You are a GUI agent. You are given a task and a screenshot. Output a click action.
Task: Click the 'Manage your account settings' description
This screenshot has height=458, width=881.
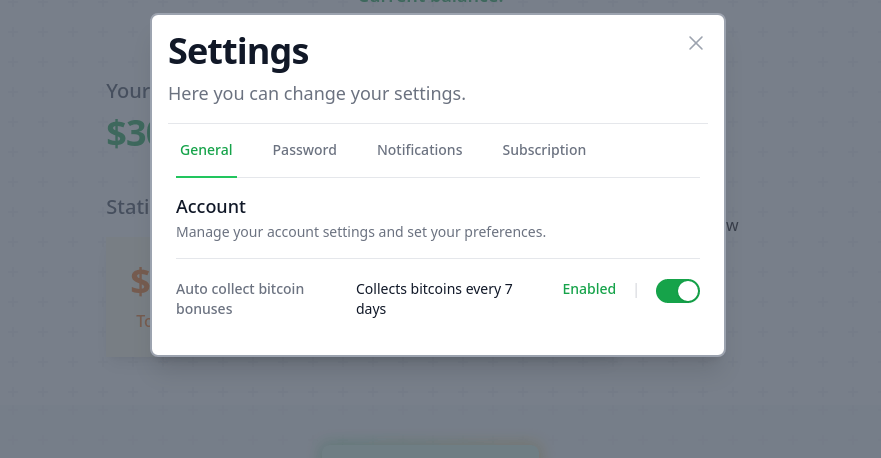coord(360,232)
